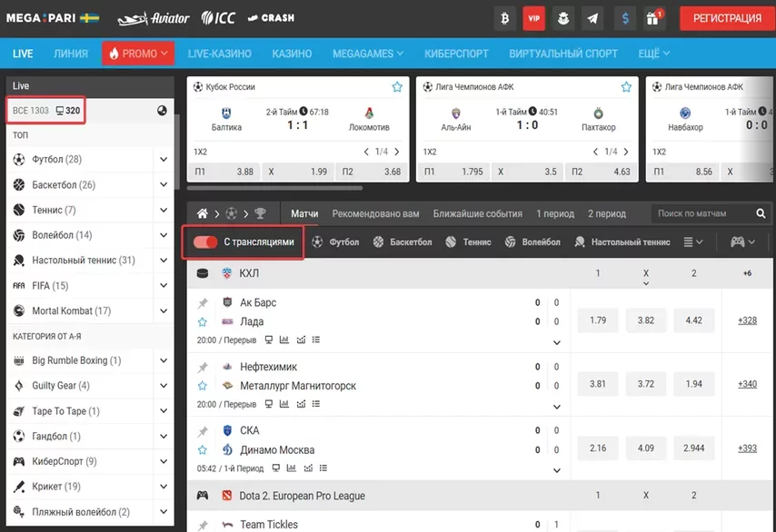Expand Теннис (7) category
The image size is (776, 532).
164,210
